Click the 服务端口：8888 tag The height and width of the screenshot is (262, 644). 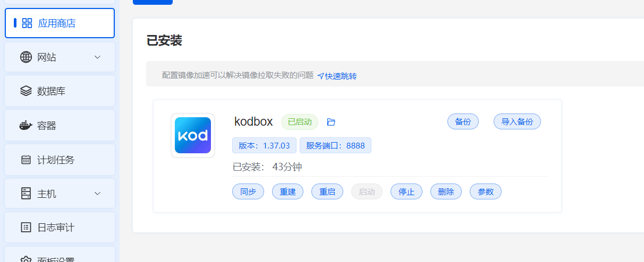[335, 145]
